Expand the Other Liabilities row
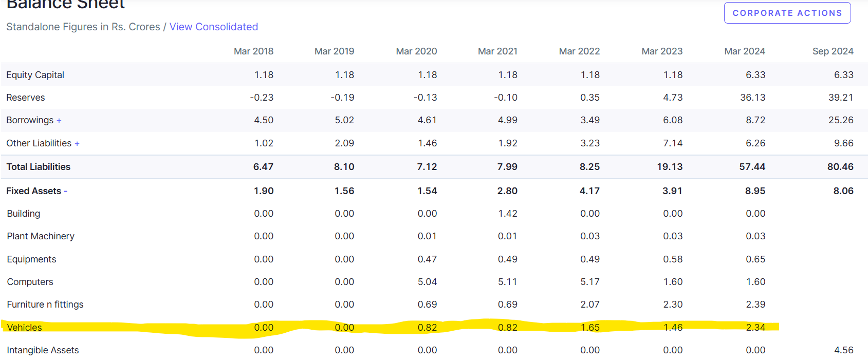 pos(77,144)
